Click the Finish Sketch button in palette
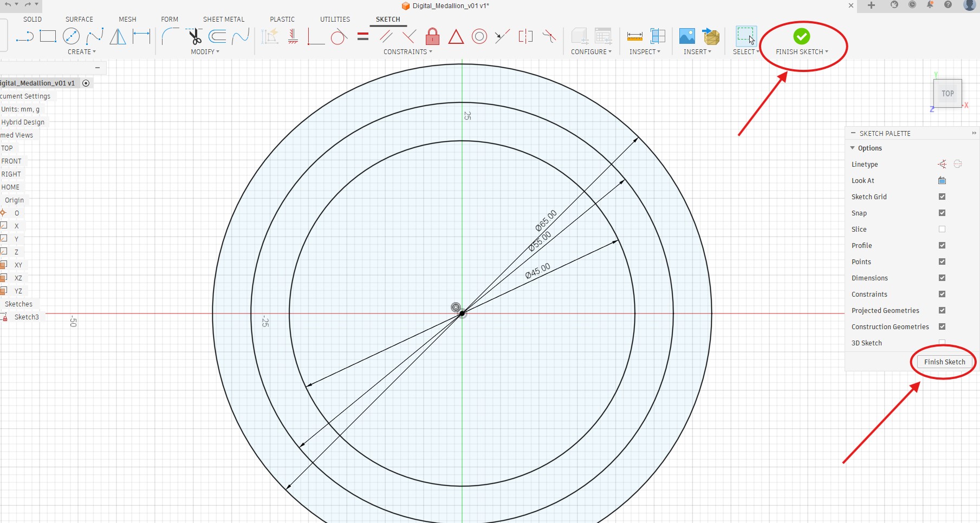This screenshot has height=523, width=980. pos(944,362)
